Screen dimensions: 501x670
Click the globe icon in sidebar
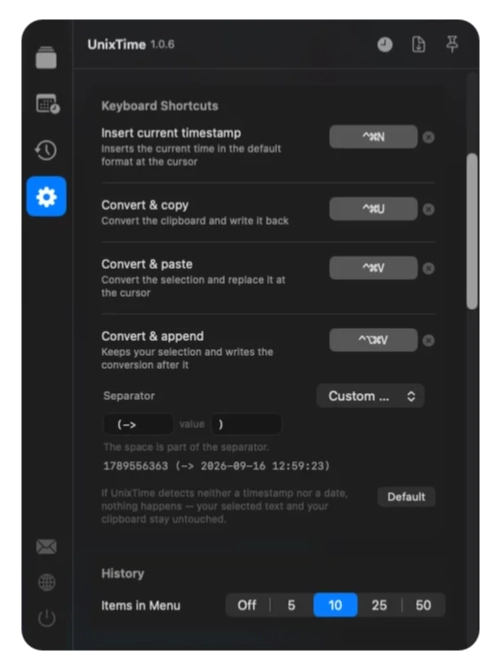[47, 582]
